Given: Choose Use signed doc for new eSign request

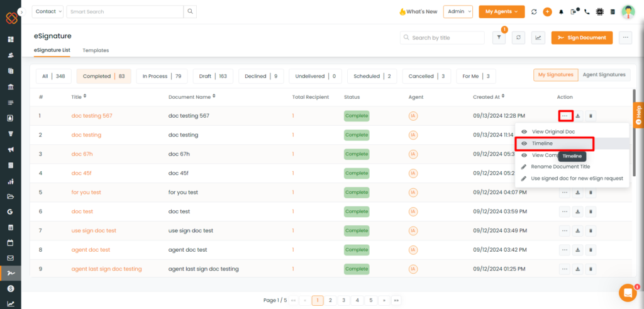Looking at the screenshot, I should click(x=572, y=178).
